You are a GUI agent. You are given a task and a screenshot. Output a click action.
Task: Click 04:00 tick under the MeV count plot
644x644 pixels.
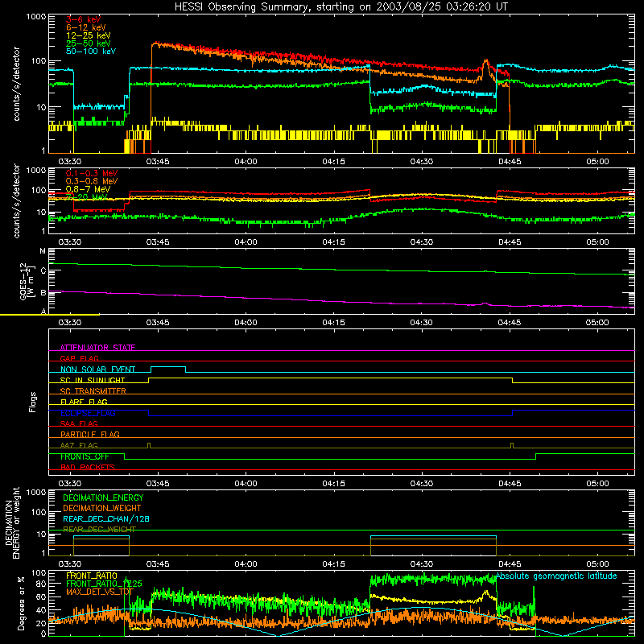pos(246,242)
